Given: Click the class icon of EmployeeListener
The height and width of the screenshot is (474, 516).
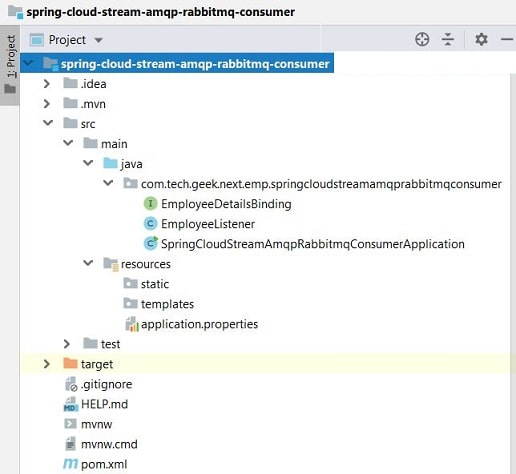Looking at the screenshot, I should click(x=150, y=223).
